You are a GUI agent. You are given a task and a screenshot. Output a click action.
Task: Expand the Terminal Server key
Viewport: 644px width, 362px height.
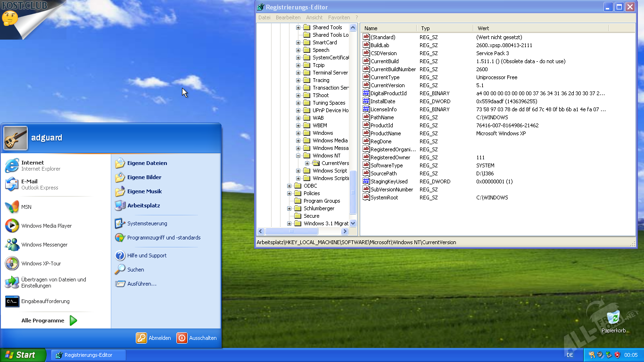click(298, 73)
